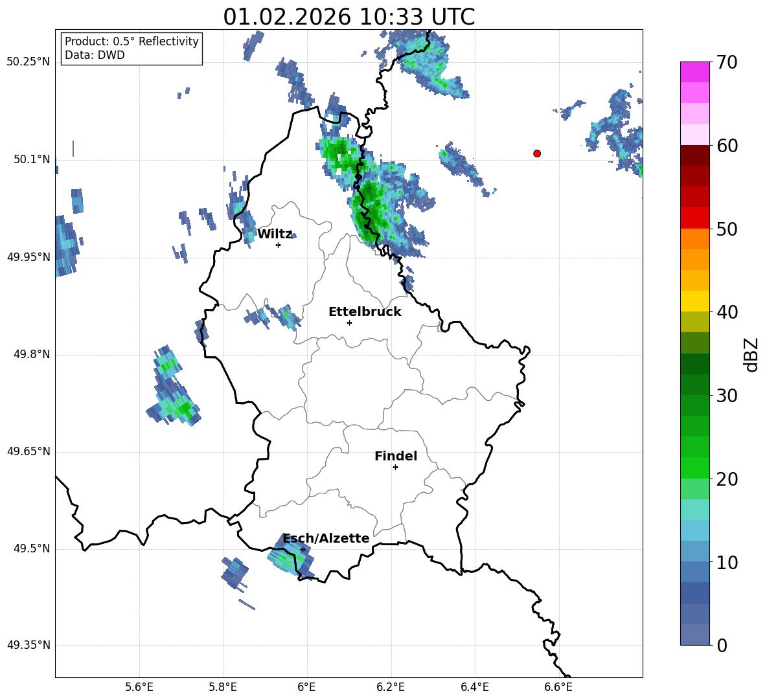Click the colorbar 0 tick label

coord(722,645)
